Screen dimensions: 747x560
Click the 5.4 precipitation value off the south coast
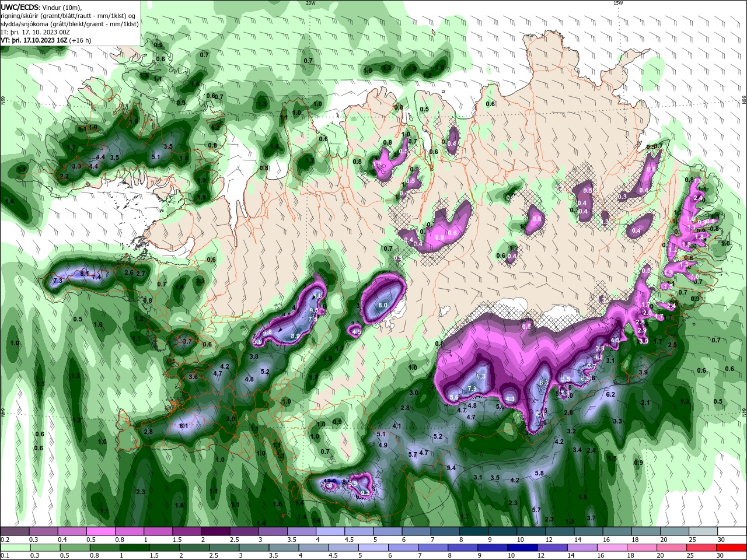pos(451,468)
